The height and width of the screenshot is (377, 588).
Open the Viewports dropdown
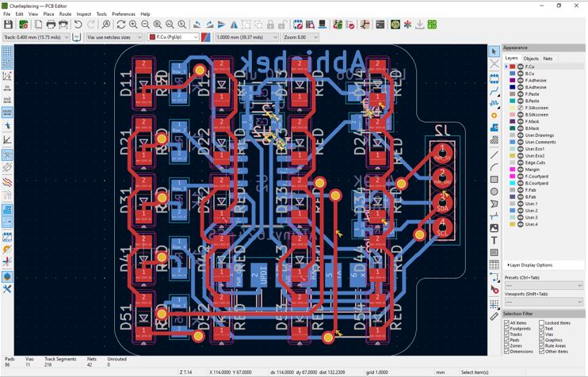pos(544,302)
